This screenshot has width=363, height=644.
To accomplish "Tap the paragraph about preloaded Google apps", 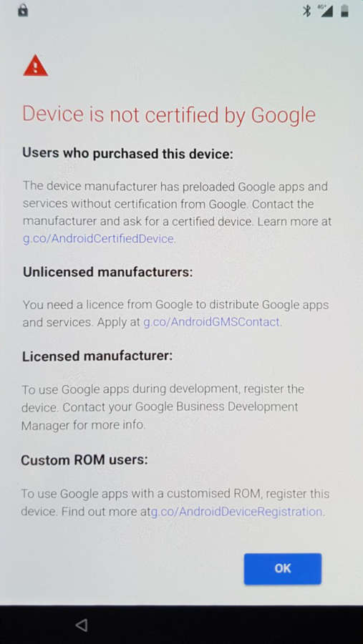I will pyautogui.click(x=177, y=213).
